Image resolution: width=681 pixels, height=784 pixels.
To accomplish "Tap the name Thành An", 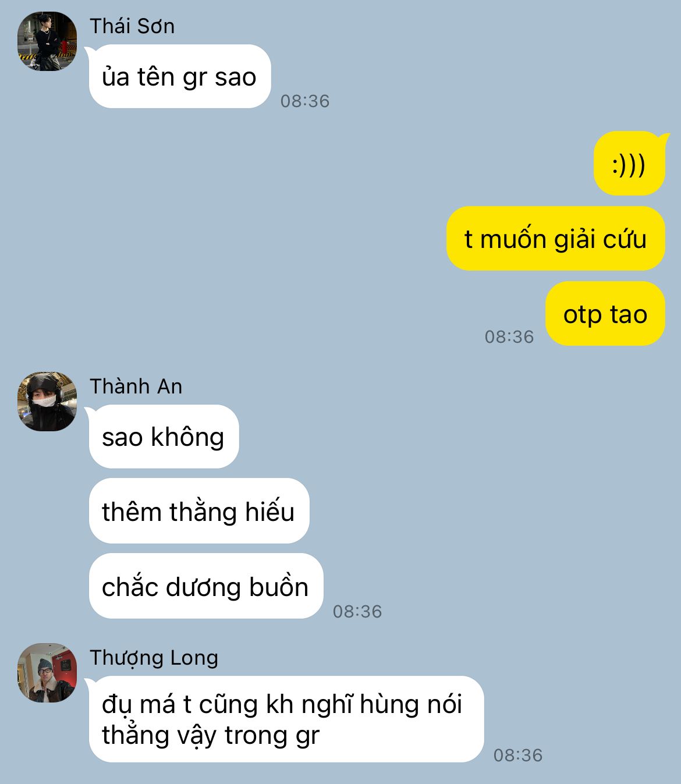I will (136, 386).
